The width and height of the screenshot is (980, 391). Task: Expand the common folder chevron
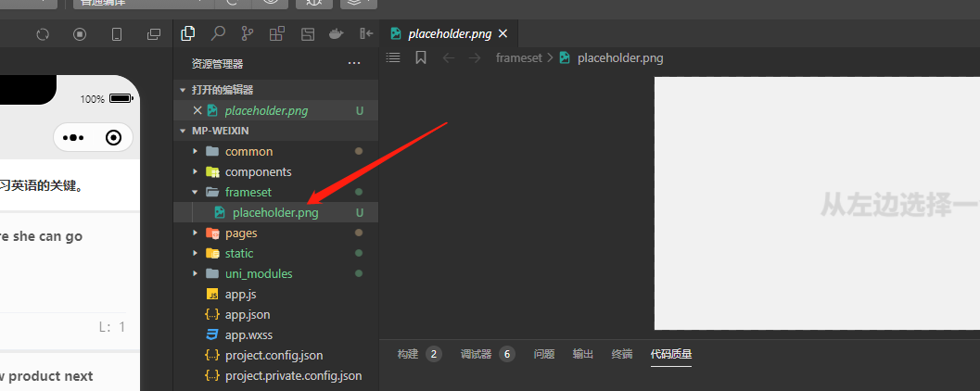point(196,151)
